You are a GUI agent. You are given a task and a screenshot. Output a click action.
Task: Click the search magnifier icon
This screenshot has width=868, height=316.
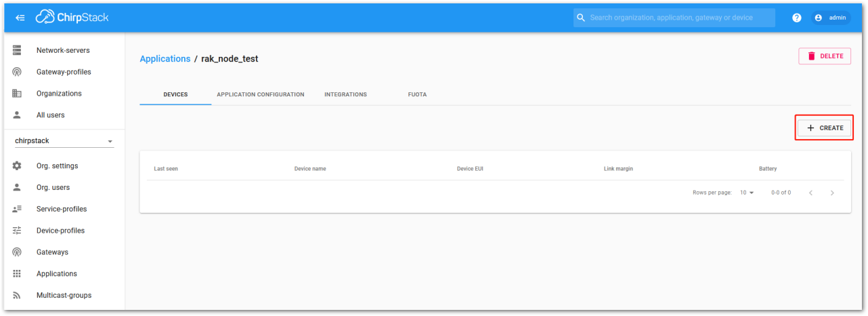(x=581, y=18)
